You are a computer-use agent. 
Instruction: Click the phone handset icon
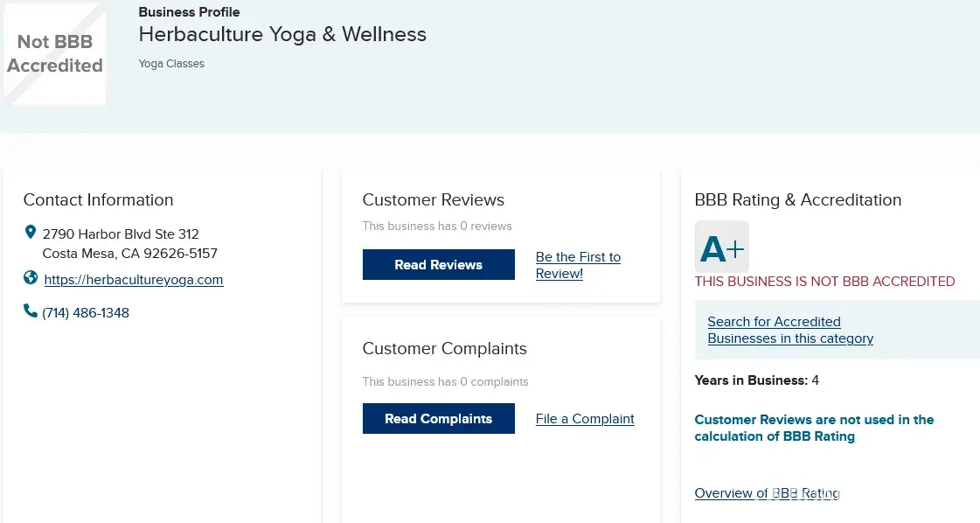click(x=31, y=310)
